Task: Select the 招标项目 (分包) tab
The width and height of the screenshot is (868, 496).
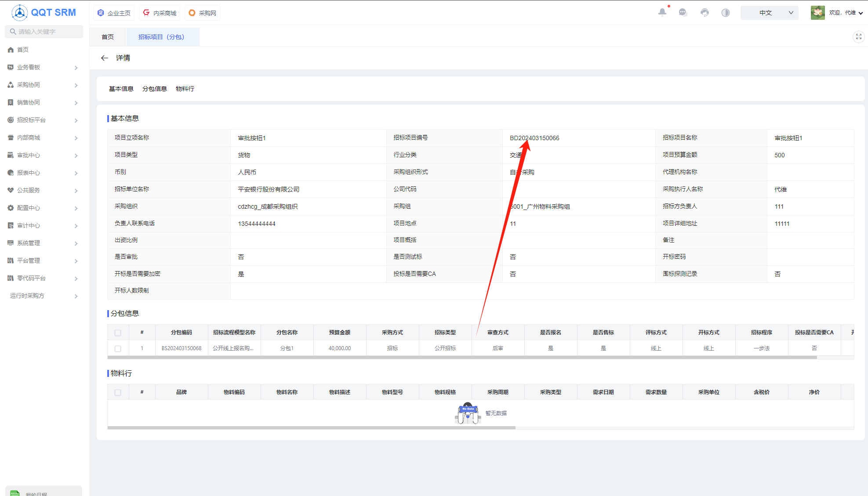Action: tap(163, 37)
